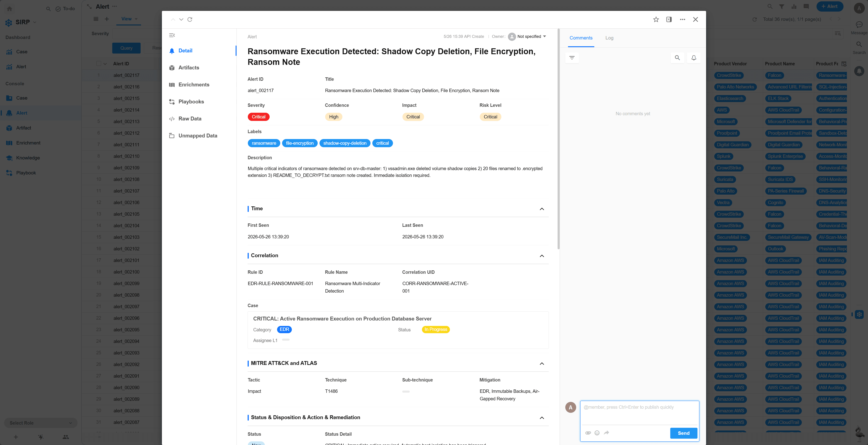This screenshot has height=445, width=868.
Task: Click the '+ Alert' button in top bar
Action: point(830,6)
